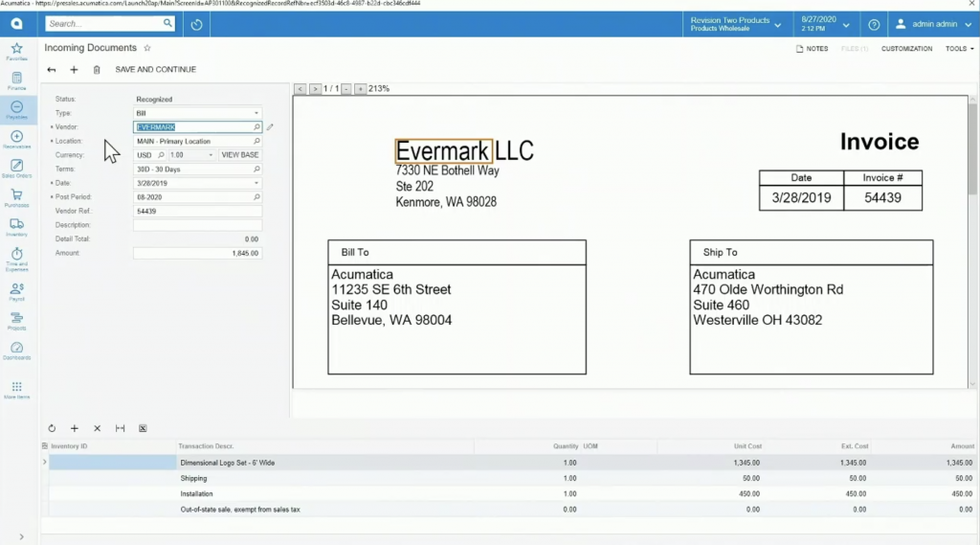The image size is (980, 545).
Task: Open the Dashboards workspace
Action: [x=17, y=351]
